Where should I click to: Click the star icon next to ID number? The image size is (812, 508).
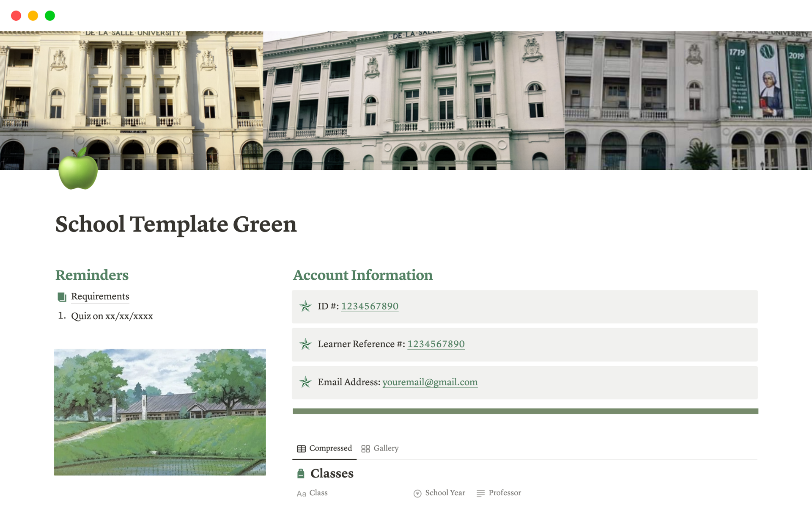point(304,306)
